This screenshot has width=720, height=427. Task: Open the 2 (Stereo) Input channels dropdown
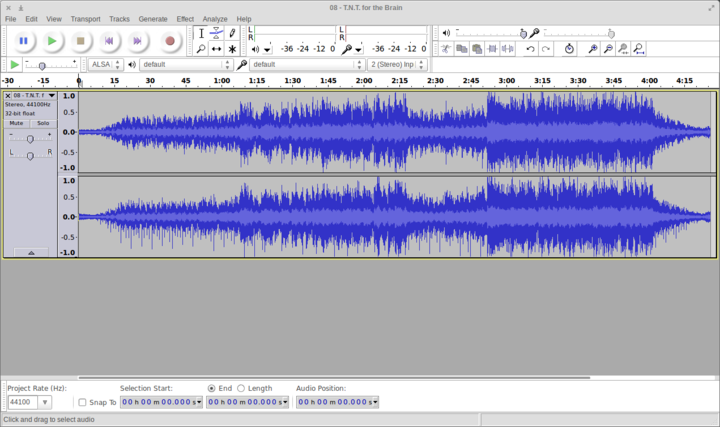tap(397, 65)
